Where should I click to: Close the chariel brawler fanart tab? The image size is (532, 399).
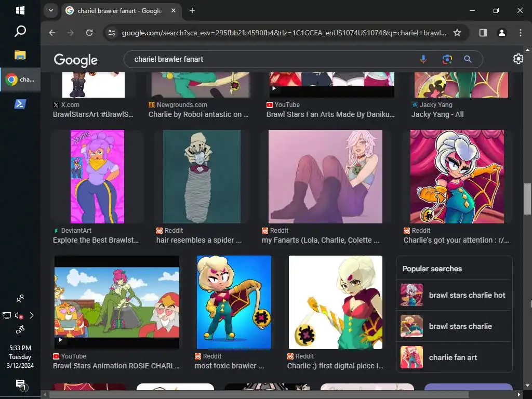point(174,10)
